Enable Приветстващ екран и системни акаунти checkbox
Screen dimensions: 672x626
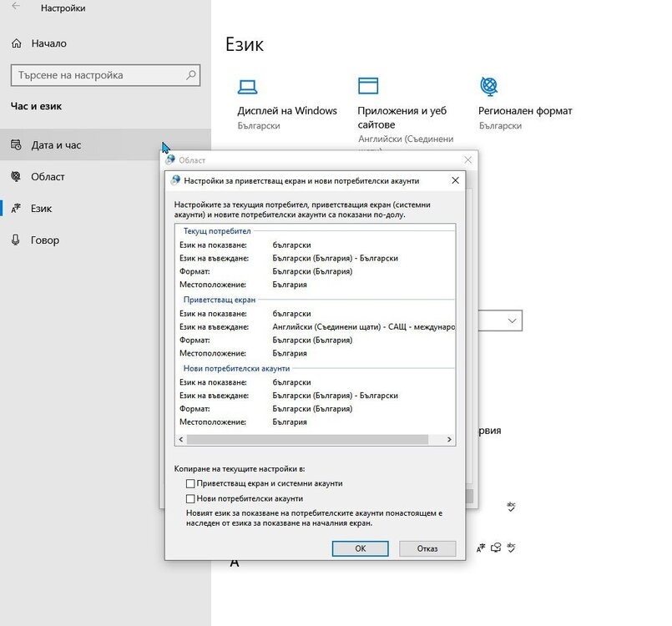[x=190, y=483]
